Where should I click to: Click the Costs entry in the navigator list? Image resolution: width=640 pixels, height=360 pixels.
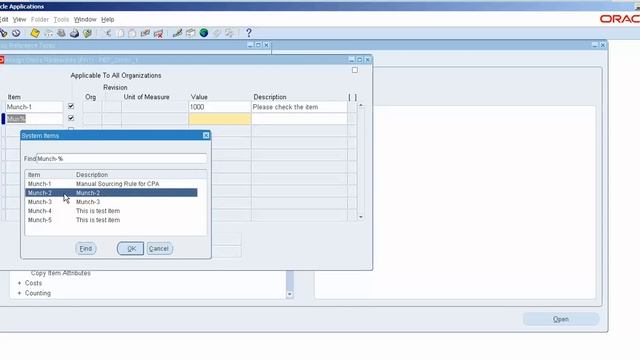tap(33, 283)
